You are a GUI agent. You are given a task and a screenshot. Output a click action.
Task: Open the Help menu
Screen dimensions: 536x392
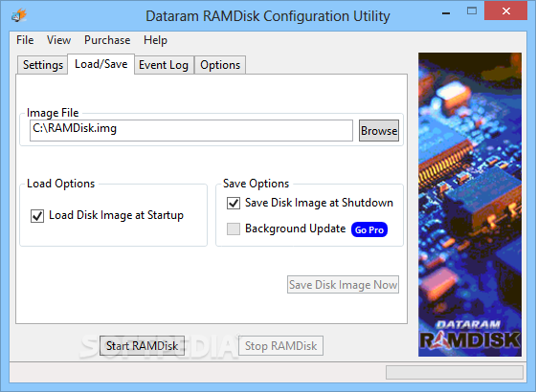click(x=155, y=40)
